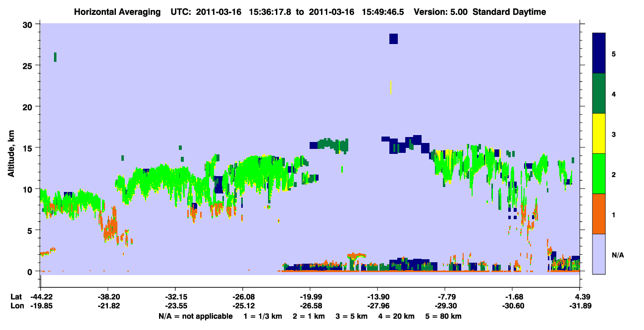
Task: Click latitude value -19.99
Action: click(310, 297)
